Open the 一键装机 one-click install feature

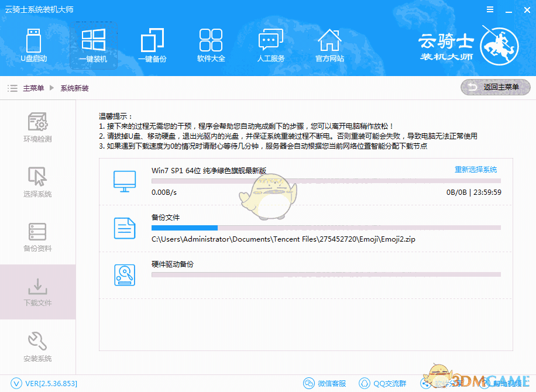[93, 46]
